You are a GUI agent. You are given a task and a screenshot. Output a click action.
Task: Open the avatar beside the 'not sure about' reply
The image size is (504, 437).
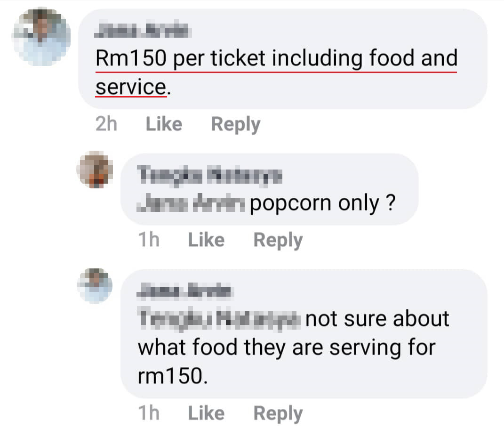coord(95,286)
